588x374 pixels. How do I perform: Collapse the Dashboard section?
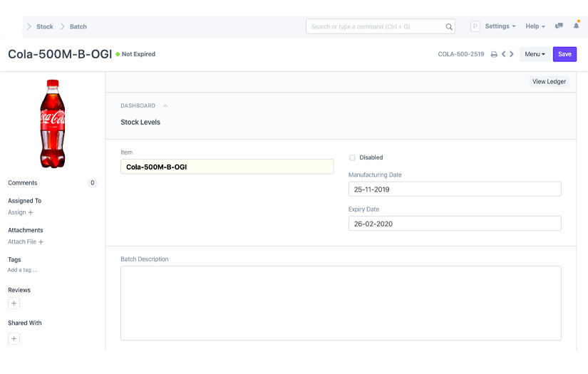click(165, 106)
